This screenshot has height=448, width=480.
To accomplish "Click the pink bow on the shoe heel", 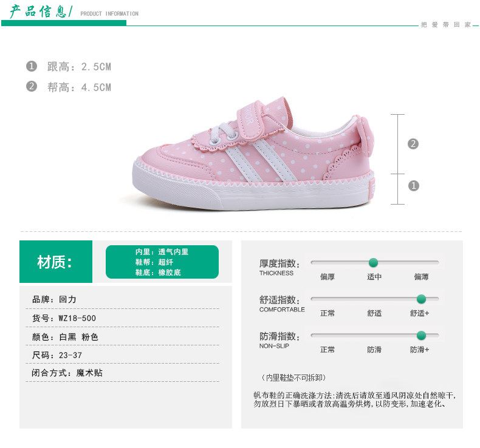I will [366, 134].
